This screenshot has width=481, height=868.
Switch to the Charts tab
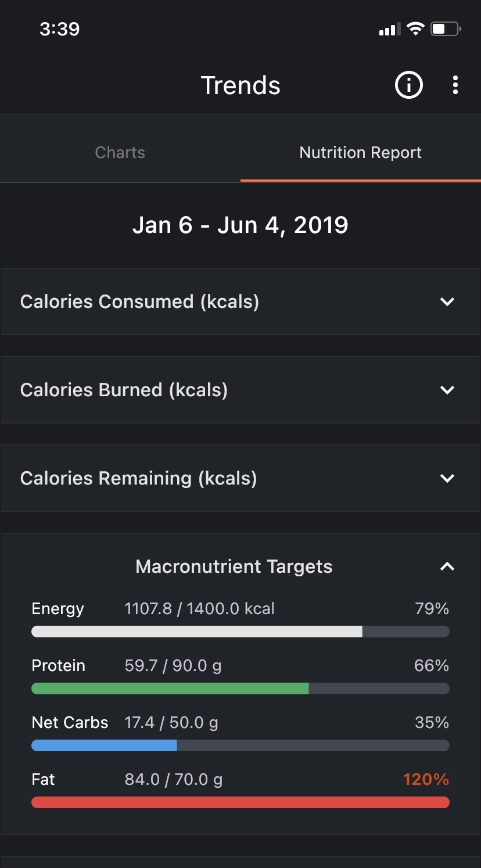(120, 153)
